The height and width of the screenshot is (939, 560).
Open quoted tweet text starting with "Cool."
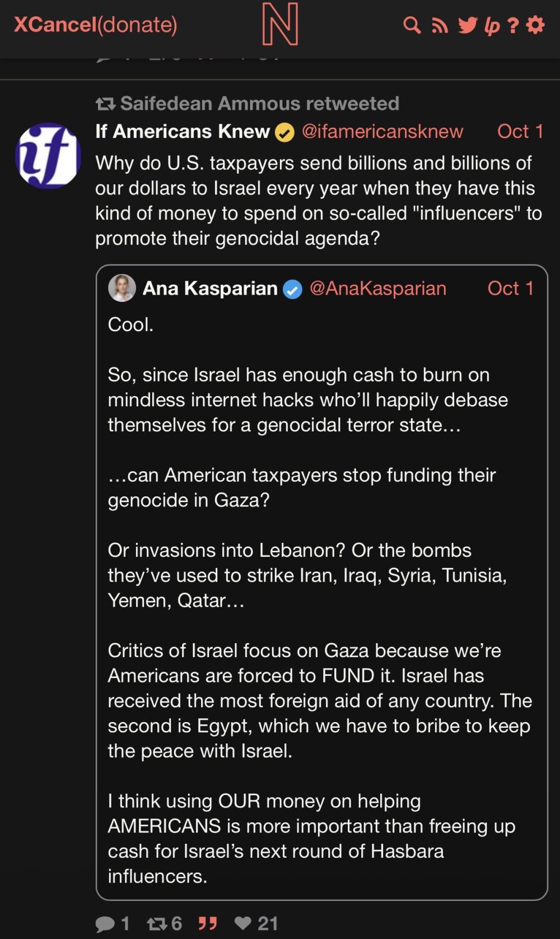[130, 324]
